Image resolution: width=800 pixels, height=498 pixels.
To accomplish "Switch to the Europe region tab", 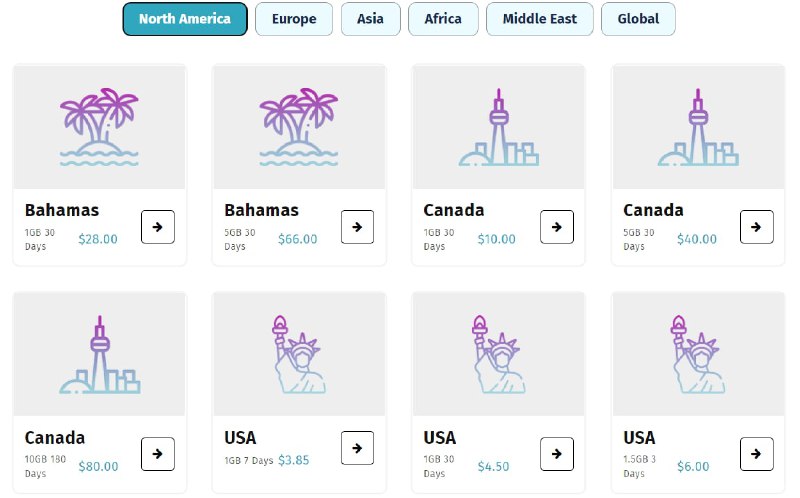I will (x=294, y=19).
